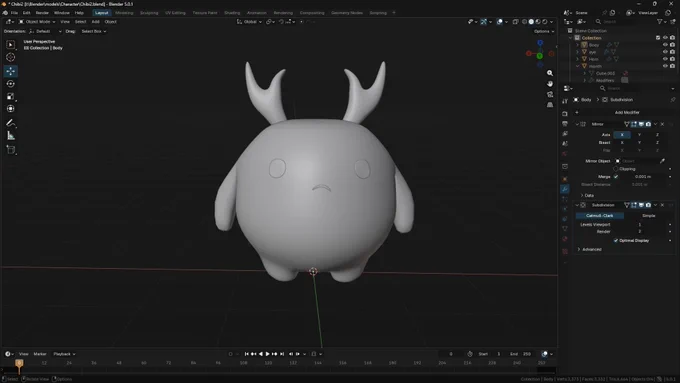
Task: Select the Add Cube tool
Action: click(10, 150)
